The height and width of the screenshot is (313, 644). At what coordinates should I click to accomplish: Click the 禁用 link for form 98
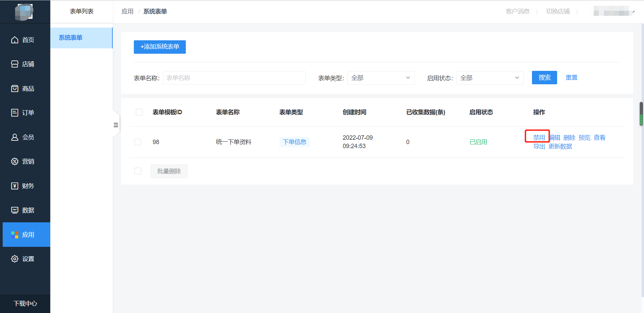539,138
